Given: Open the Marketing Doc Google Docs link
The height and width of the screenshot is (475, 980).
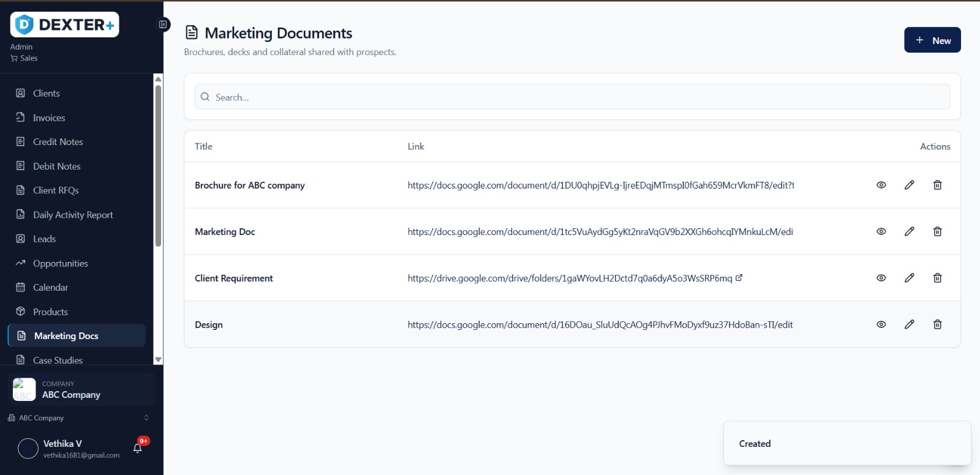Looking at the screenshot, I should [600, 231].
